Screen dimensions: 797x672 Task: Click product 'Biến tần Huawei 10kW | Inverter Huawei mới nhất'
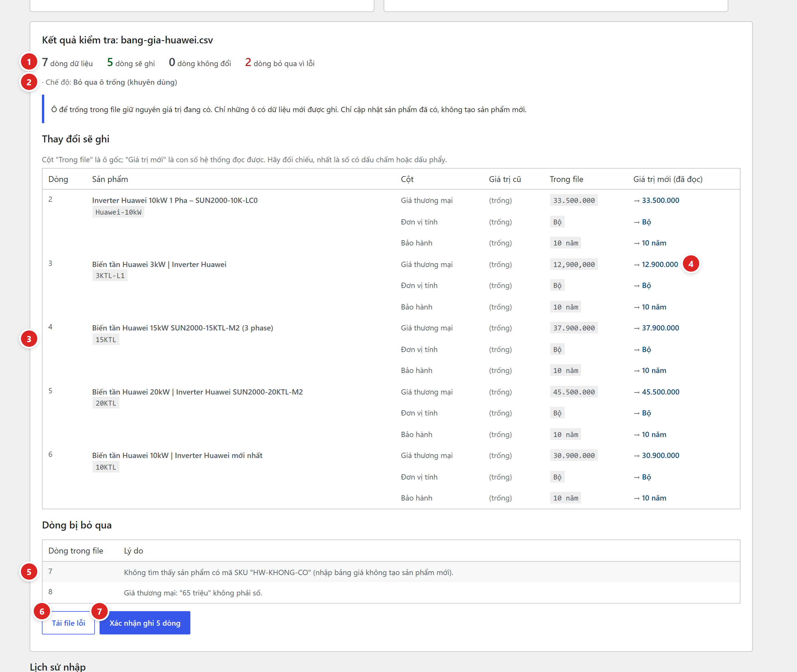pos(177,456)
